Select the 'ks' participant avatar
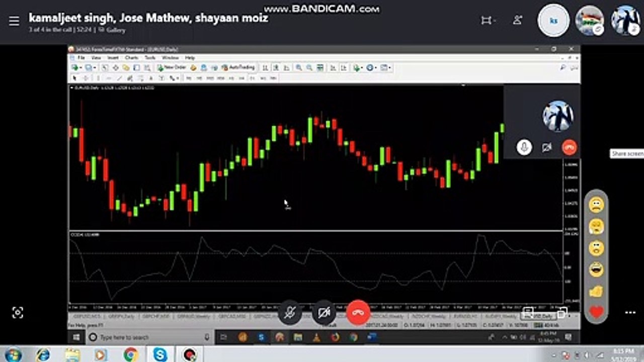This screenshot has height=362, width=644. click(x=553, y=21)
